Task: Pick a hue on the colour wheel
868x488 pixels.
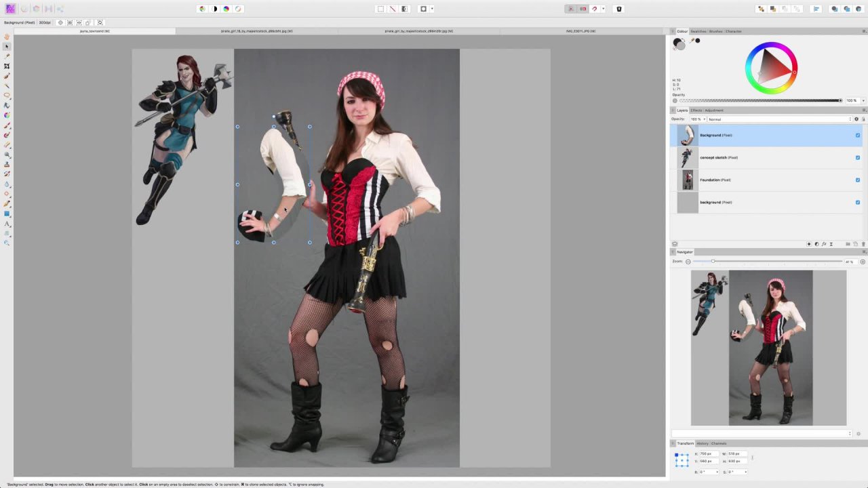Action: (771, 68)
